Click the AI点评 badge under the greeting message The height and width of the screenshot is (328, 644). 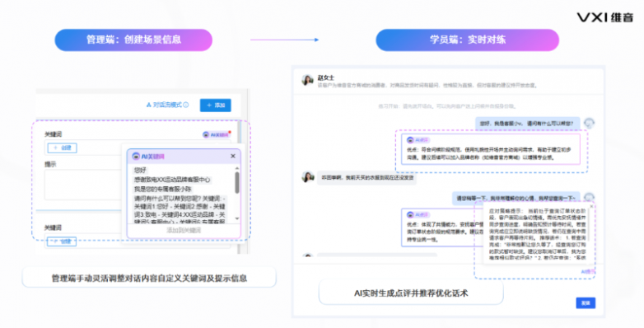(x=418, y=140)
